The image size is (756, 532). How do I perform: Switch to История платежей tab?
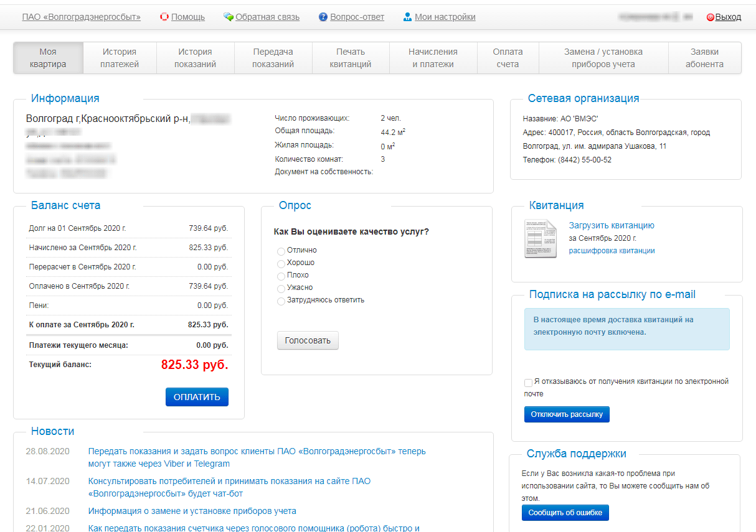coord(120,58)
